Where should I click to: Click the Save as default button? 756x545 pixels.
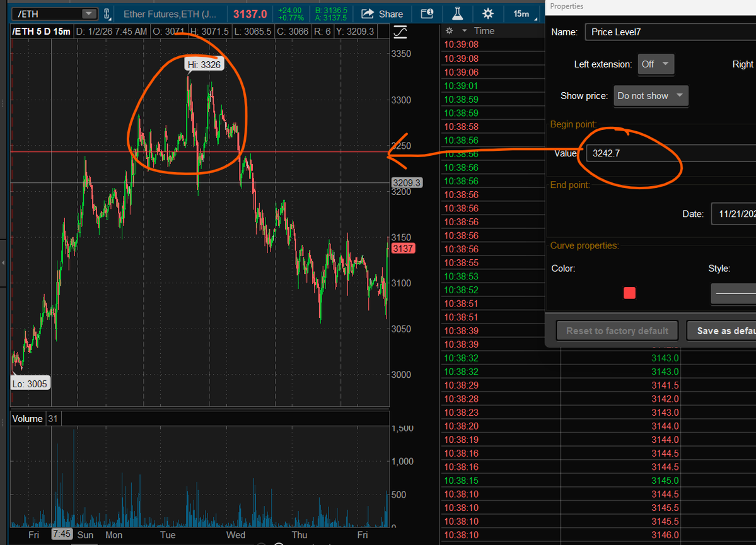721,331
